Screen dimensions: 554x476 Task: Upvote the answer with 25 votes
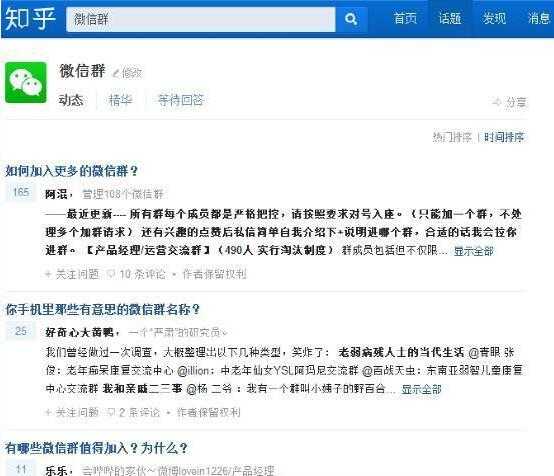tap(20, 331)
